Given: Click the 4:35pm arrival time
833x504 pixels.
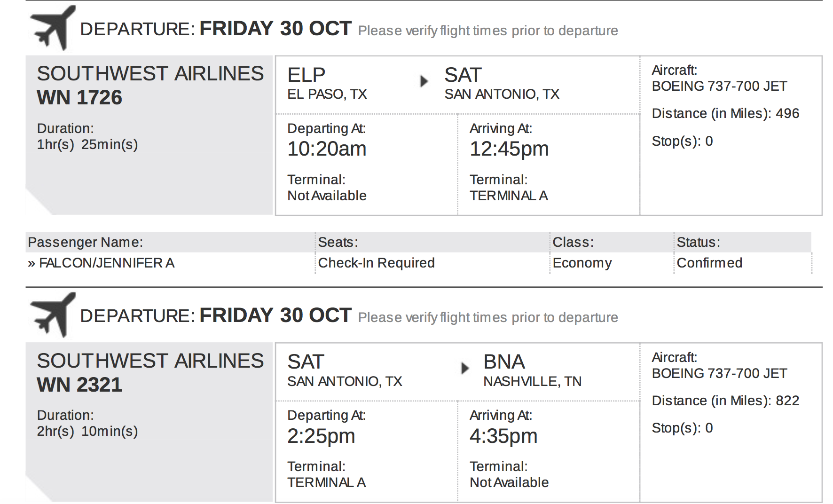Looking at the screenshot, I should pos(503,436).
